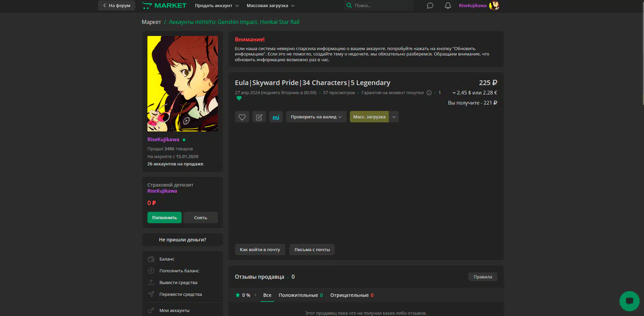The height and width of the screenshot is (316, 644).
Task: Open the Правила button
Action: [483, 277]
